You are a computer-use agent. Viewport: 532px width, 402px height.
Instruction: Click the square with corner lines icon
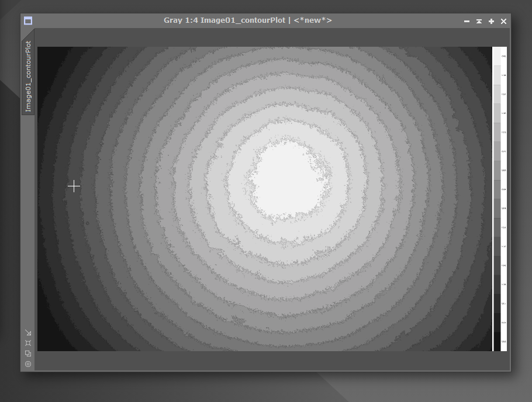click(28, 343)
